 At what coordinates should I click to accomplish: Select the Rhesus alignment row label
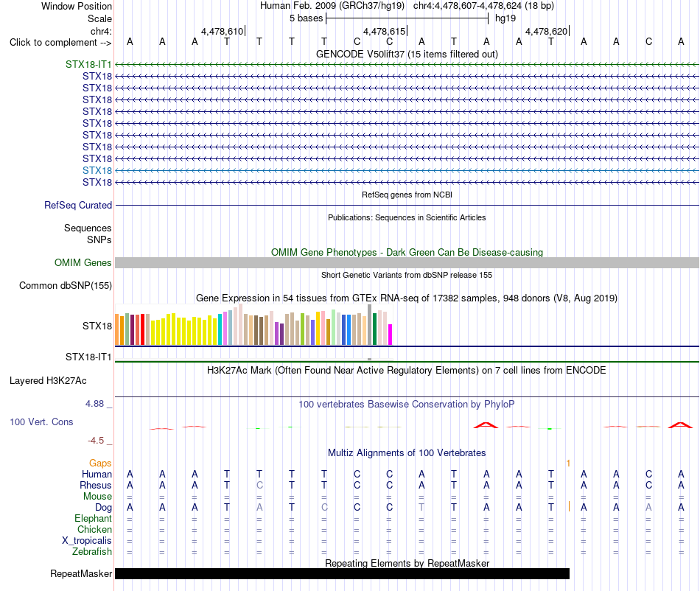click(96, 485)
